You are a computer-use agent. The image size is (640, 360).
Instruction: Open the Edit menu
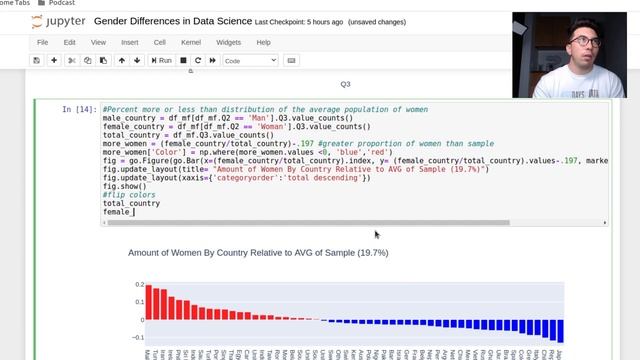point(69,42)
